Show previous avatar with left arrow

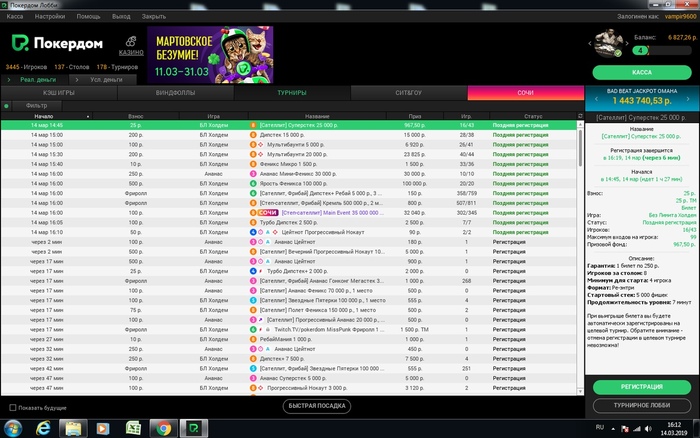coord(590,43)
